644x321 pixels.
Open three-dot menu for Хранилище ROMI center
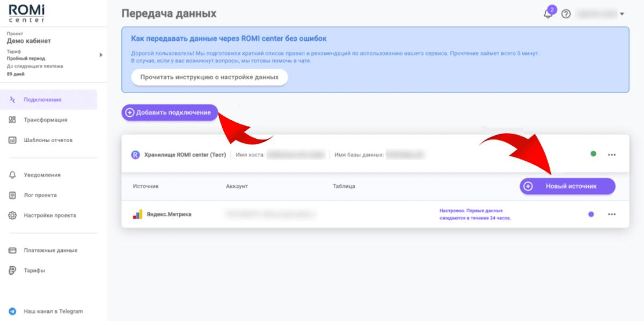[x=612, y=155]
